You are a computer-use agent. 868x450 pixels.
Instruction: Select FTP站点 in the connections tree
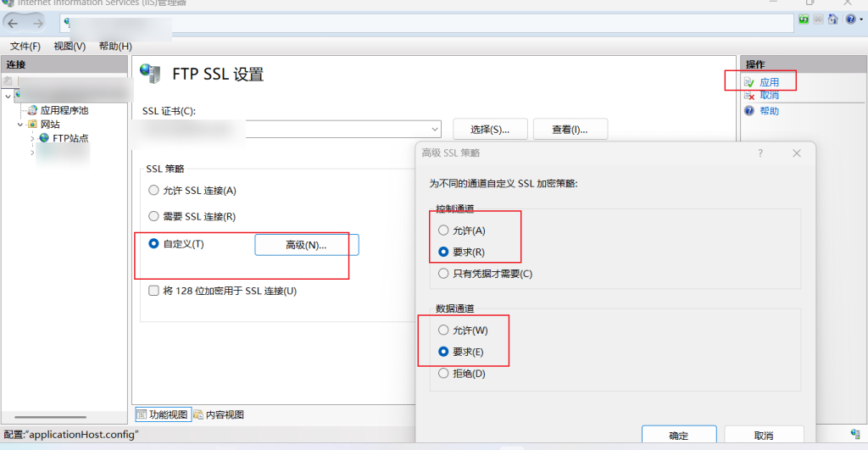[70, 138]
